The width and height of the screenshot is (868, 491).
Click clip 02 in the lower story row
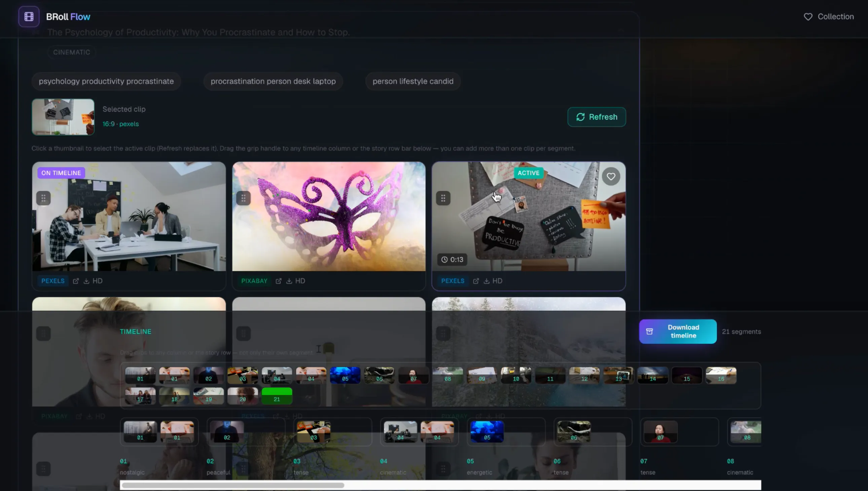coord(227,432)
